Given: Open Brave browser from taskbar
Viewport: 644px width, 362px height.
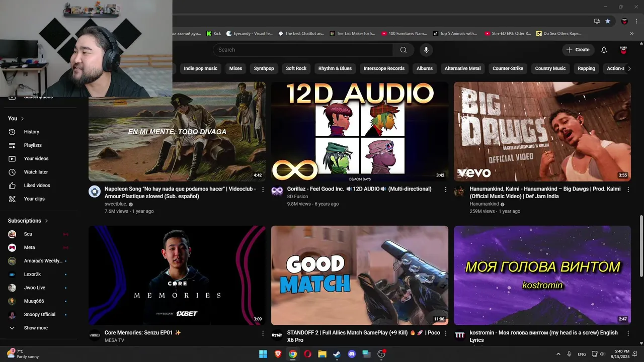Looking at the screenshot, I should [x=278, y=354].
